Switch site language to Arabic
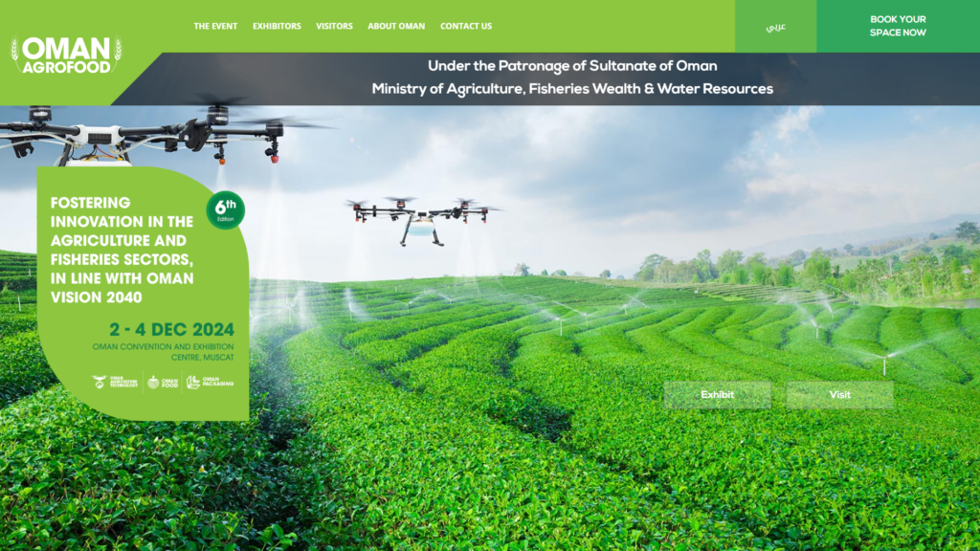The height and width of the screenshot is (551, 980). click(x=775, y=26)
